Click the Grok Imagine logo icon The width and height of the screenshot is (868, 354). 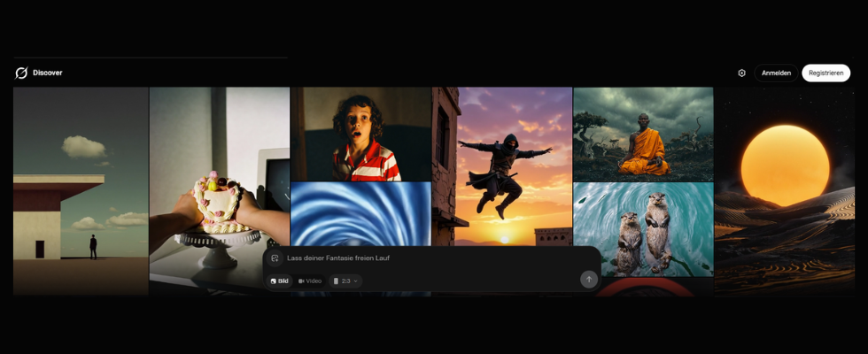point(21,73)
